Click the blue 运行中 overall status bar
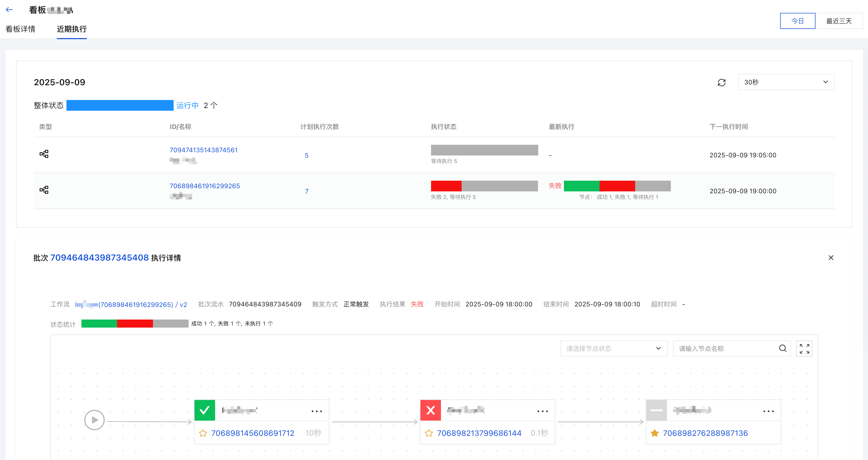868x460 pixels. pos(120,105)
